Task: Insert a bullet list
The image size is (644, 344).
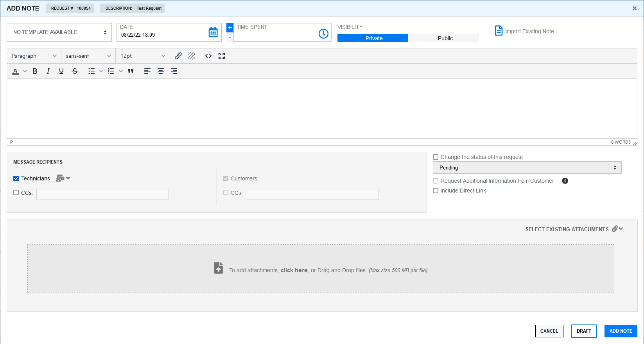Action: (x=91, y=71)
